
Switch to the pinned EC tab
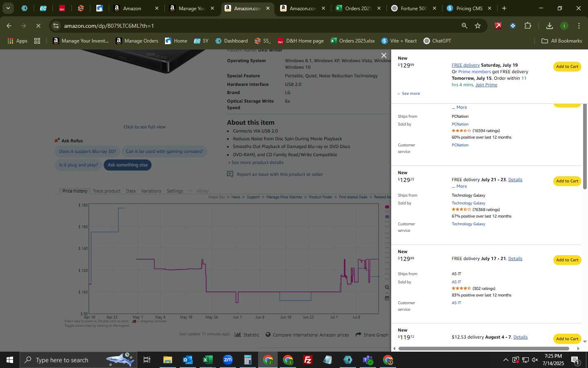[x=43, y=8]
